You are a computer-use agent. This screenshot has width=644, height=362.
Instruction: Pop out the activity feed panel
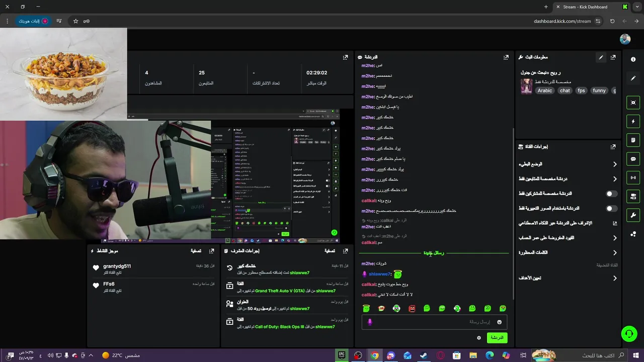(212, 251)
